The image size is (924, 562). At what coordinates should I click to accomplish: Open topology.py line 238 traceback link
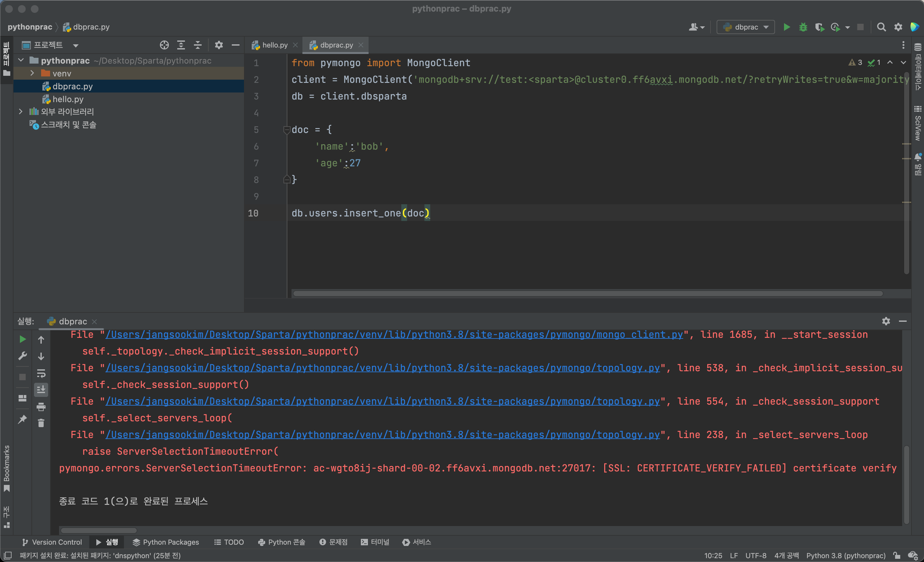tap(382, 435)
